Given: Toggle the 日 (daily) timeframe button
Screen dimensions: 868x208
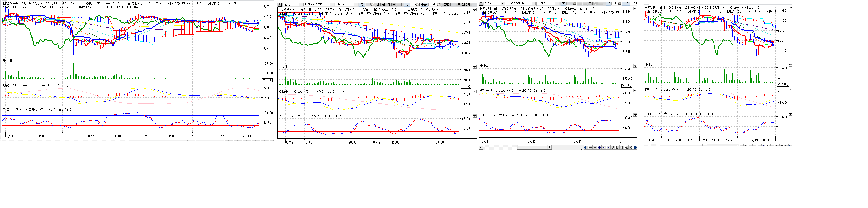Looking at the screenshot, I should coord(378,4).
